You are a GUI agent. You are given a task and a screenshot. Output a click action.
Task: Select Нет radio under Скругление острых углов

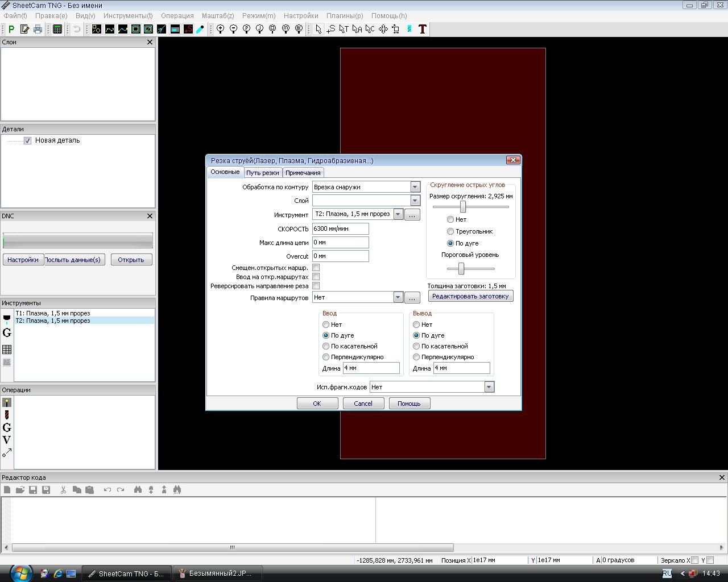450,219
